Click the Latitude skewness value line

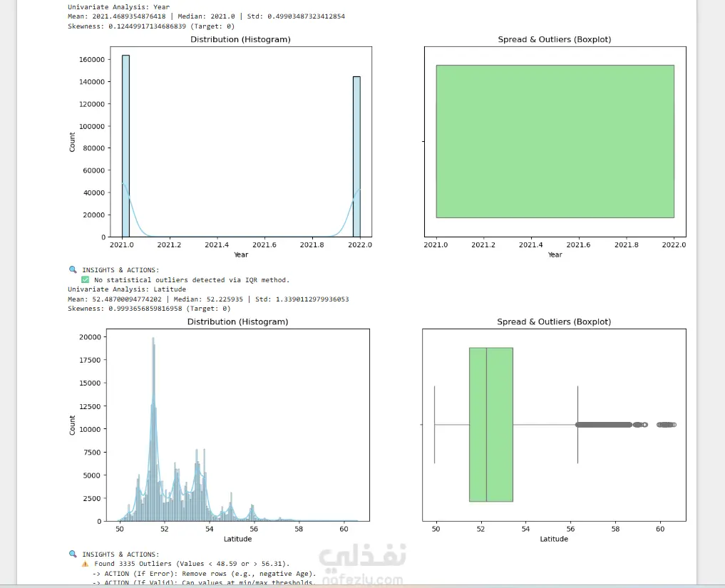(149, 309)
